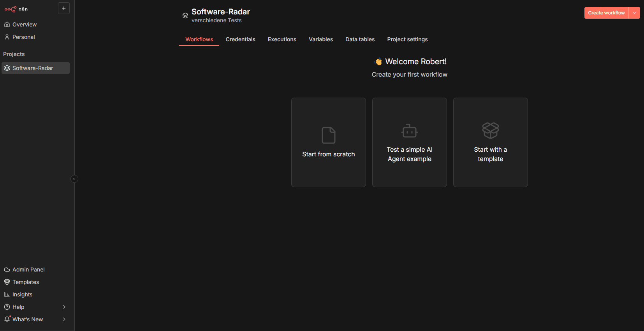Open the Create workflow dropdown arrow
The image size is (644, 331).
(x=634, y=13)
